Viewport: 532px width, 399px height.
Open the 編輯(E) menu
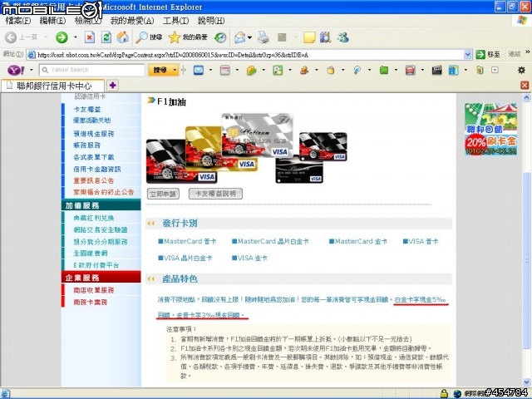[x=52, y=21]
